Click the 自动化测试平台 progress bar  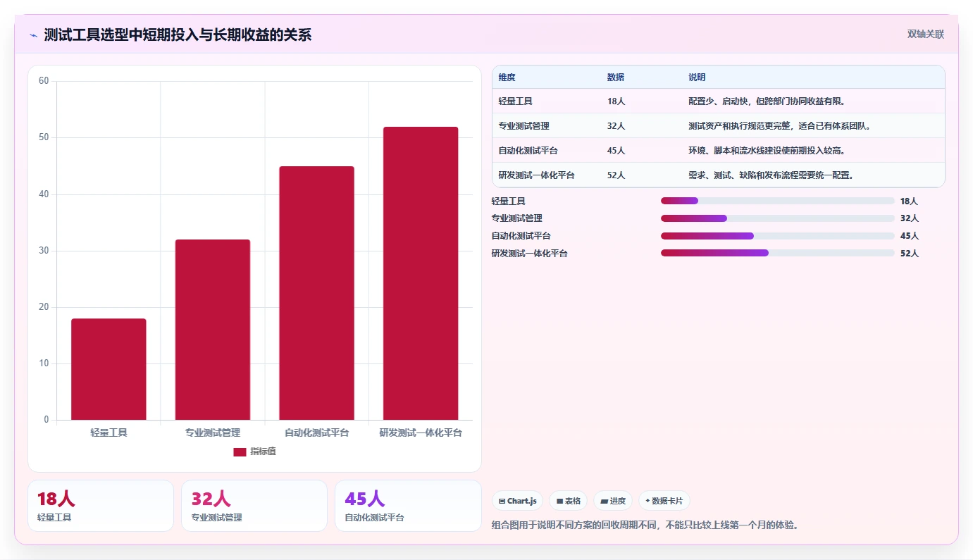click(x=778, y=236)
